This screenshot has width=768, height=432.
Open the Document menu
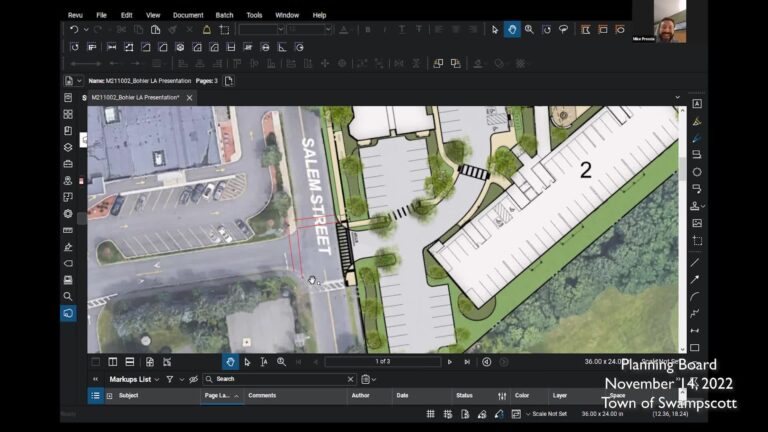[x=187, y=15]
